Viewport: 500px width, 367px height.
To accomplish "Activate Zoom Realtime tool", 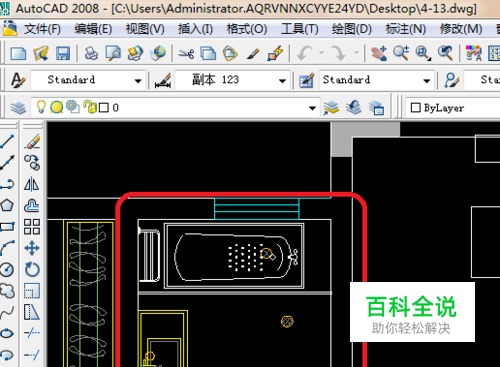I will (401, 53).
